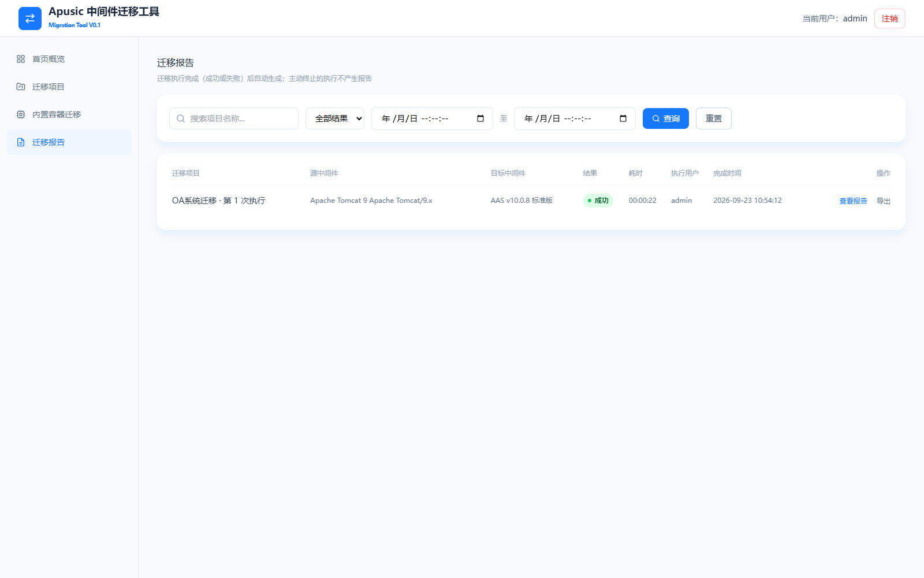Click the 耗时 column header
The width and height of the screenshot is (924, 578).
636,173
